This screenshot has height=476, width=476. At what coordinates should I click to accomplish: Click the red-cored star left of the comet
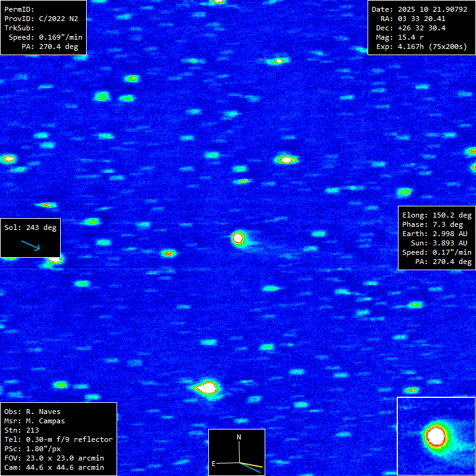coord(168,253)
